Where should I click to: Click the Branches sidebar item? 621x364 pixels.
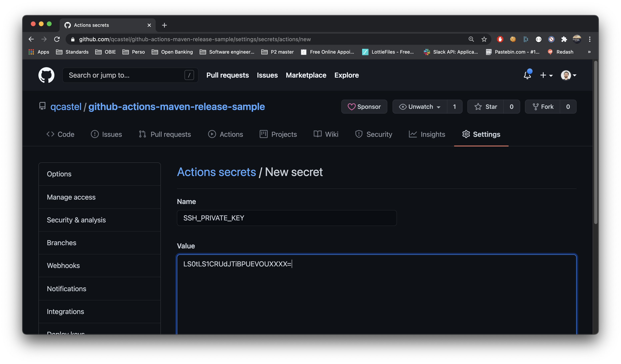point(62,243)
